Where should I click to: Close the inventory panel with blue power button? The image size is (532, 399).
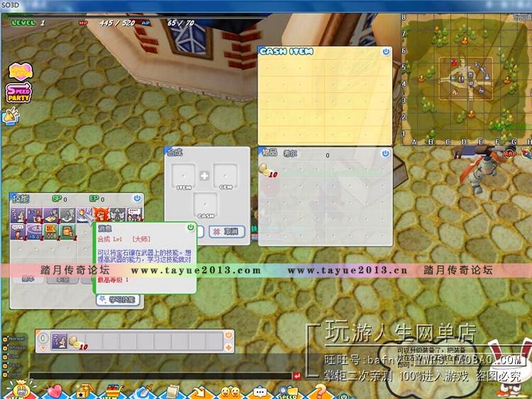pos(385,153)
